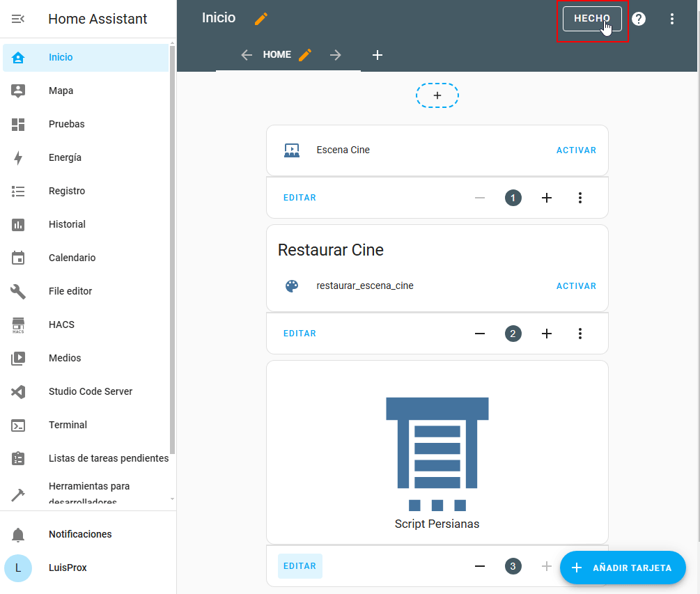Viewport: 700px width, 594px height.
Task: Click the AÑADIR TARJETA button
Action: (623, 568)
